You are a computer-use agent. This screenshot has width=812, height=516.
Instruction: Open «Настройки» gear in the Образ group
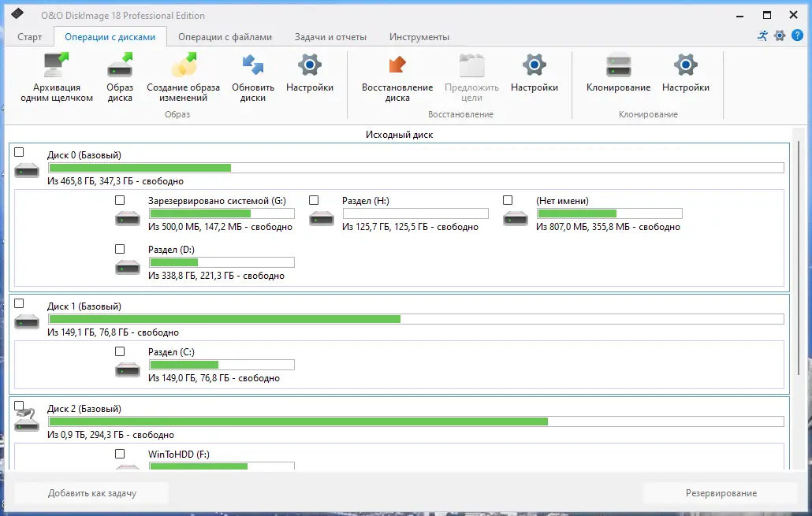(x=310, y=72)
